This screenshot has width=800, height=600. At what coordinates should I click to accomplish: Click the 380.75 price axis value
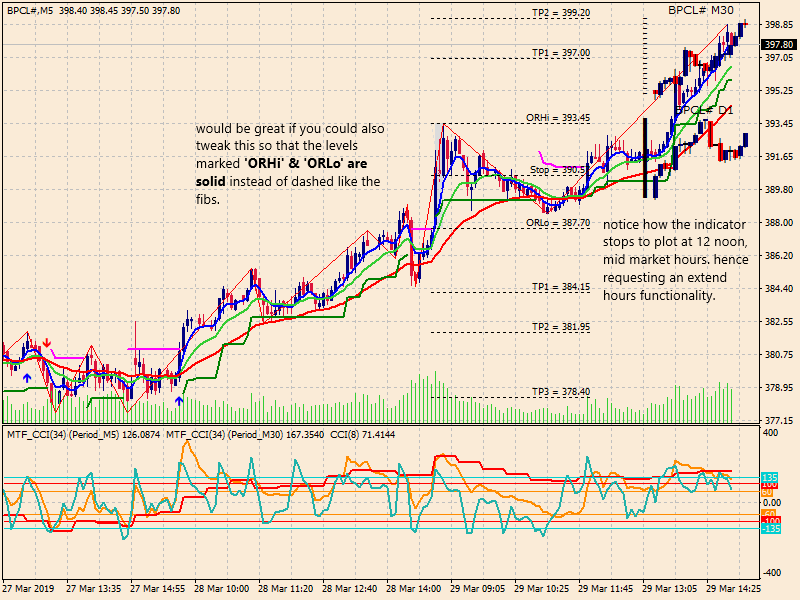click(779, 354)
